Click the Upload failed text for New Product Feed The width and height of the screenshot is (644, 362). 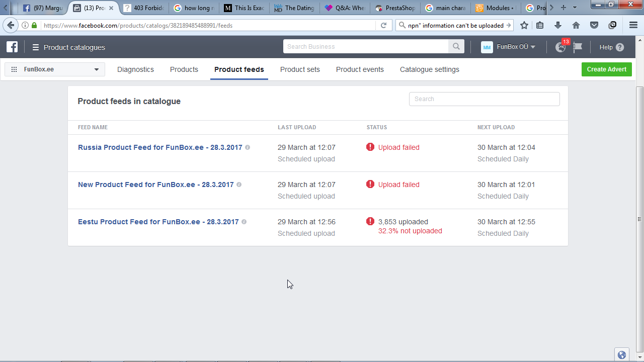click(398, 185)
